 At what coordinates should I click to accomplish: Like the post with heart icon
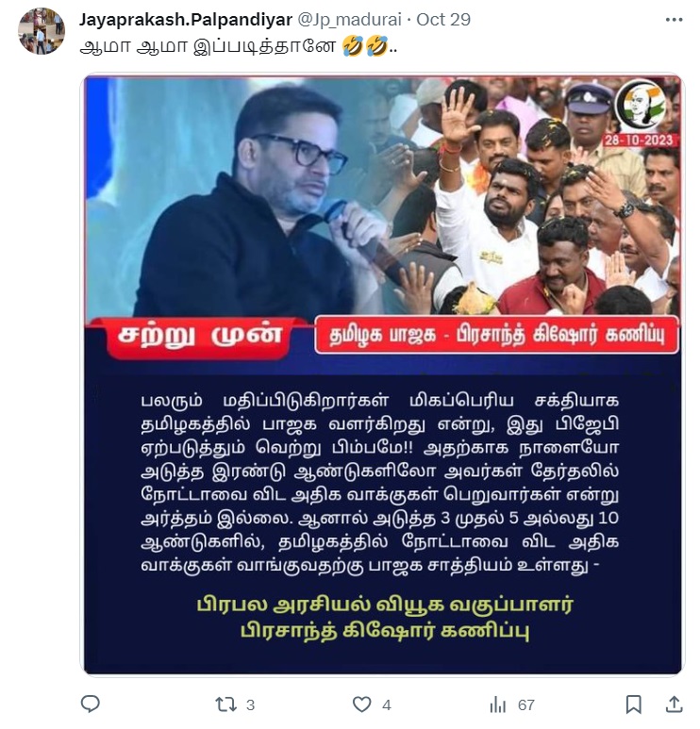[361, 704]
